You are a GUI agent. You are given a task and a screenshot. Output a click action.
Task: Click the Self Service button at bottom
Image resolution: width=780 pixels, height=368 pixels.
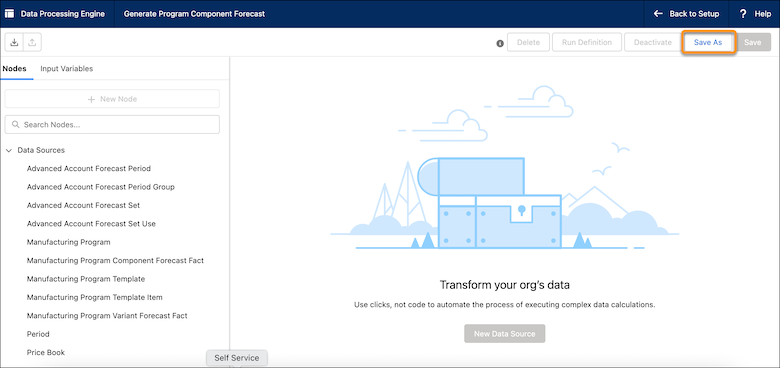[237, 358]
